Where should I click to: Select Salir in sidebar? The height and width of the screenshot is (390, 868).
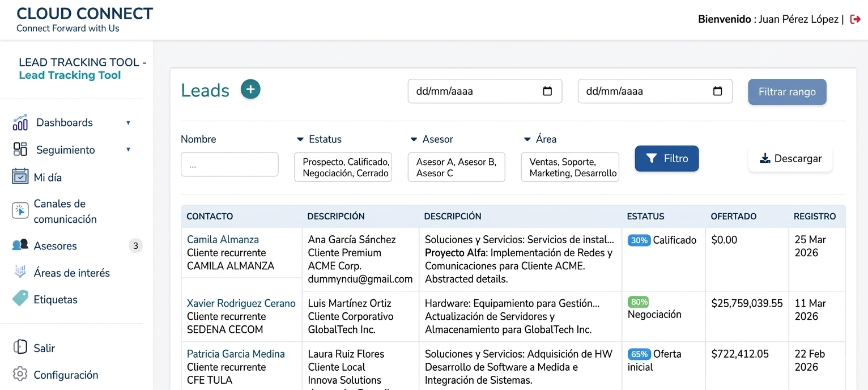pyautogui.click(x=44, y=348)
